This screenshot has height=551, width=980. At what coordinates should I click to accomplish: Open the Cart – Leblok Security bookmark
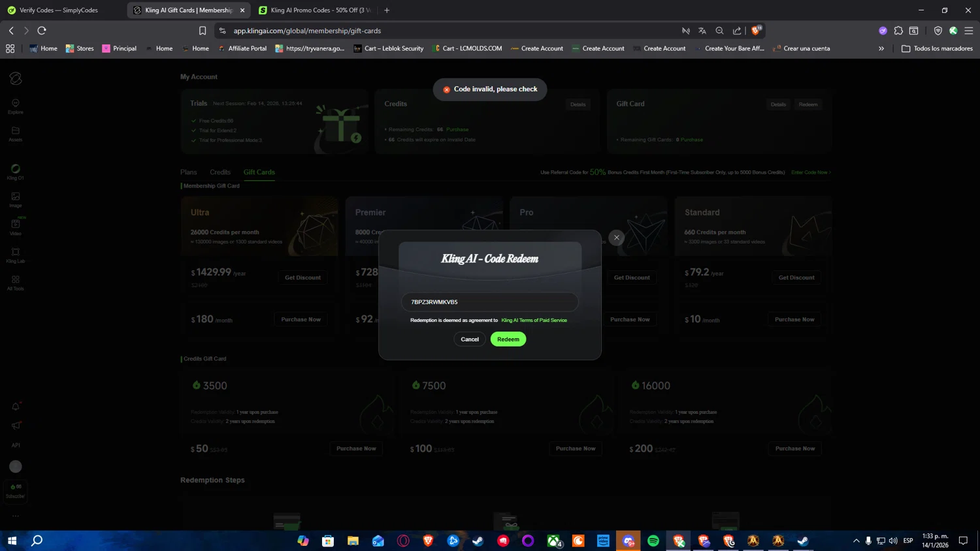388,48
